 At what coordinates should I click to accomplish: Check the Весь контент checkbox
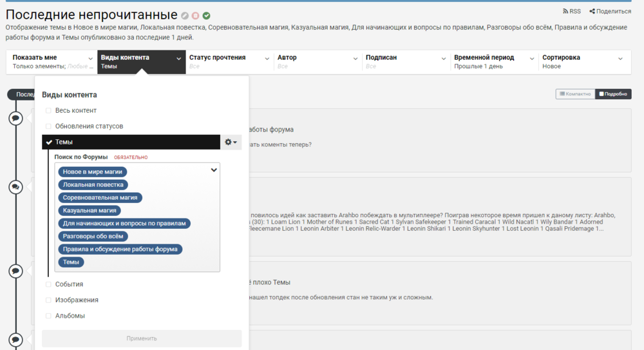click(x=48, y=111)
